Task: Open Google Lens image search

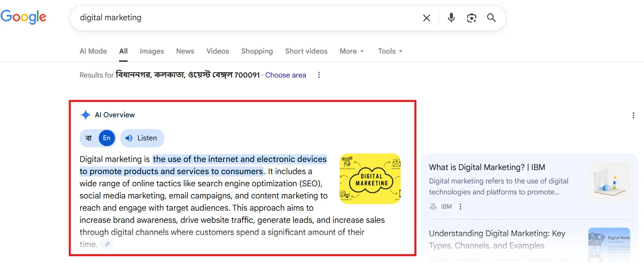Action: coord(471,18)
